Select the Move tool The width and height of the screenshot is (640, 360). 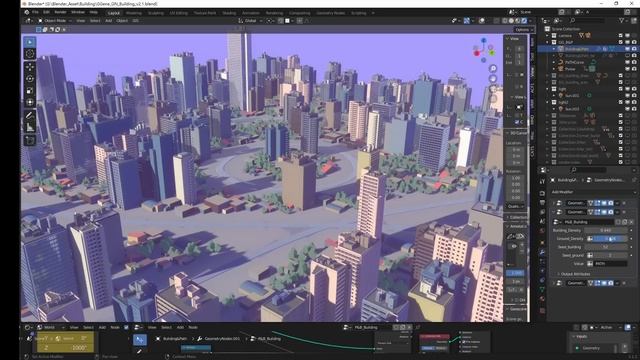point(30,67)
